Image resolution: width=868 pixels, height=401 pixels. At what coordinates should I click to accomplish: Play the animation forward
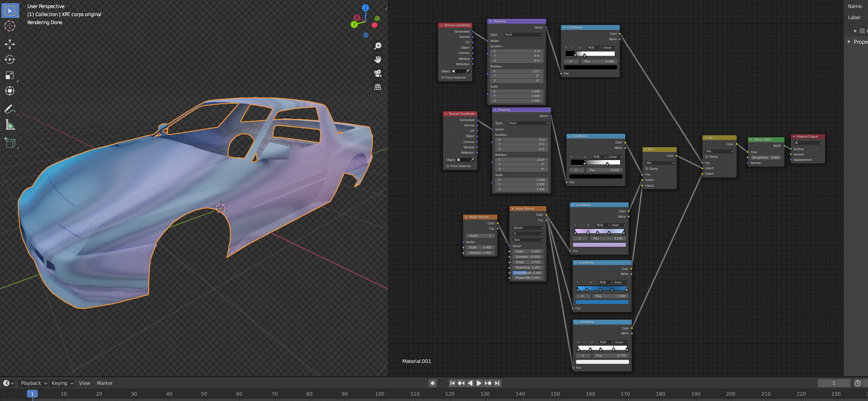click(479, 383)
